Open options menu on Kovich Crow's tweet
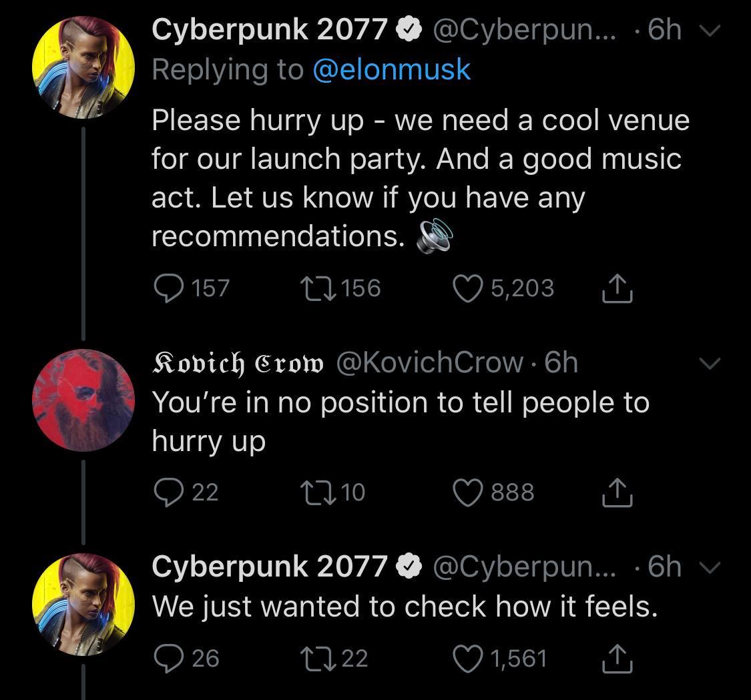The height and width of the screenshot is (700, 751). (x=710, y=362)
